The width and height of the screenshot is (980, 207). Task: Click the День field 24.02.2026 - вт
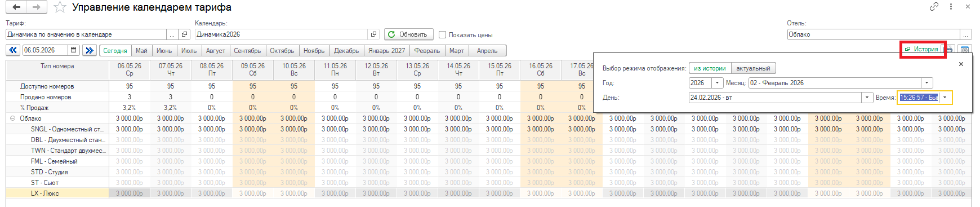776,98
